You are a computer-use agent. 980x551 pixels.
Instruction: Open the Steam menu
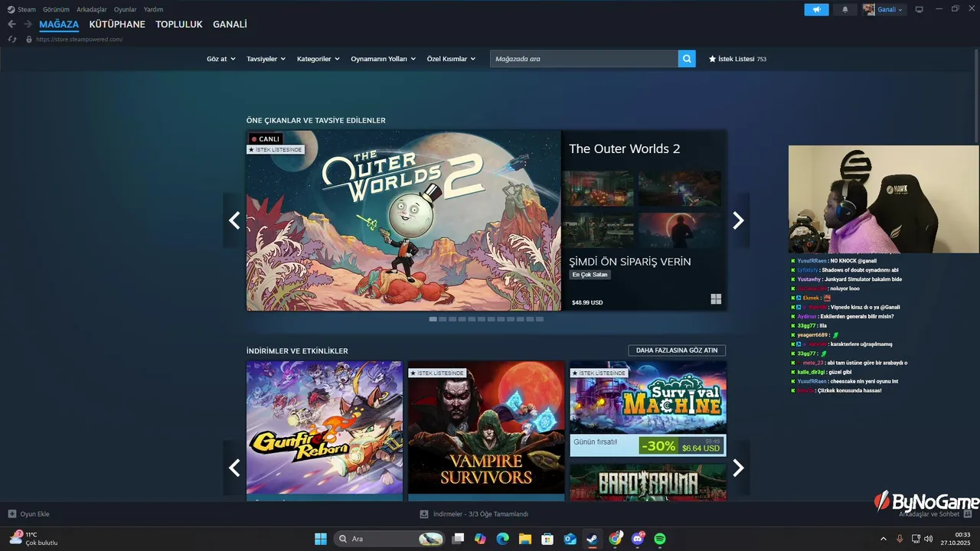coord(27,9)
